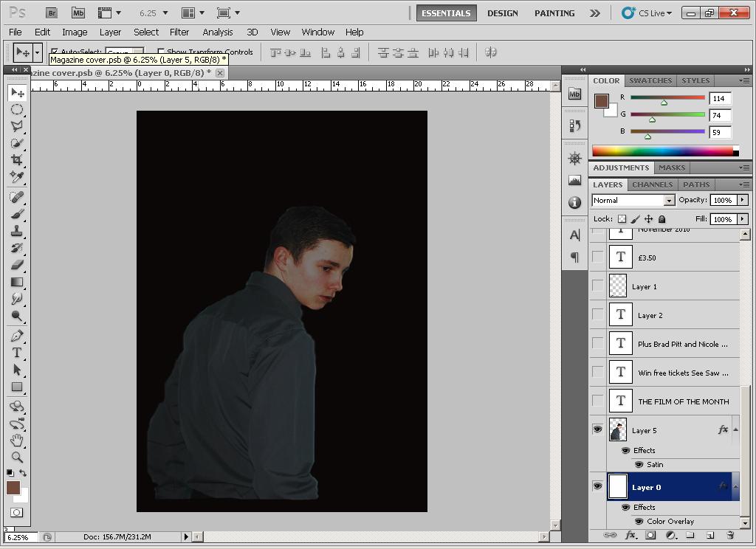Click the Opacity value field
756x549 pixels.
[723, 200]
